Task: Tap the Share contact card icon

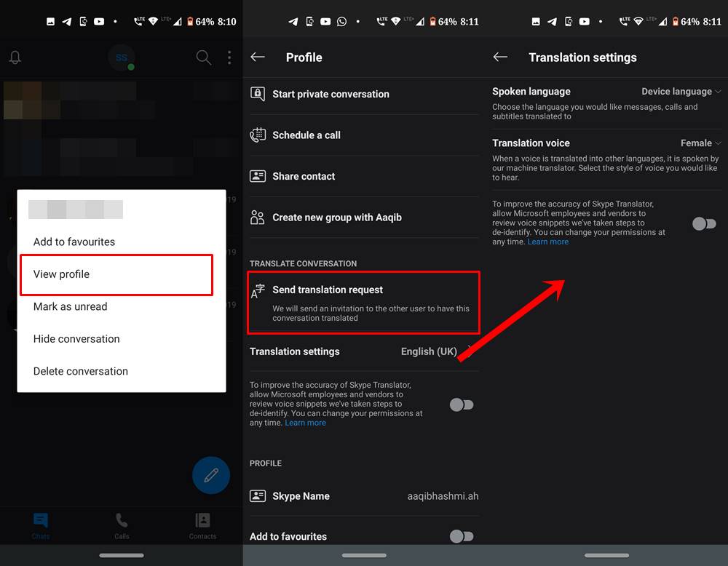Action: point(258,176)
